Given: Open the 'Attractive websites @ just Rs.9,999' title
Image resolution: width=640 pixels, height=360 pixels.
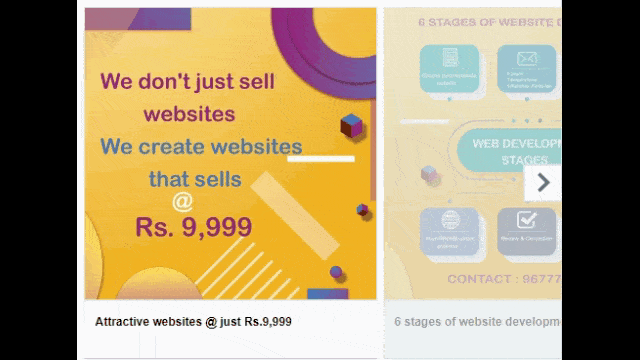Looking at the screenshot, I should click(x=193, y=322).
